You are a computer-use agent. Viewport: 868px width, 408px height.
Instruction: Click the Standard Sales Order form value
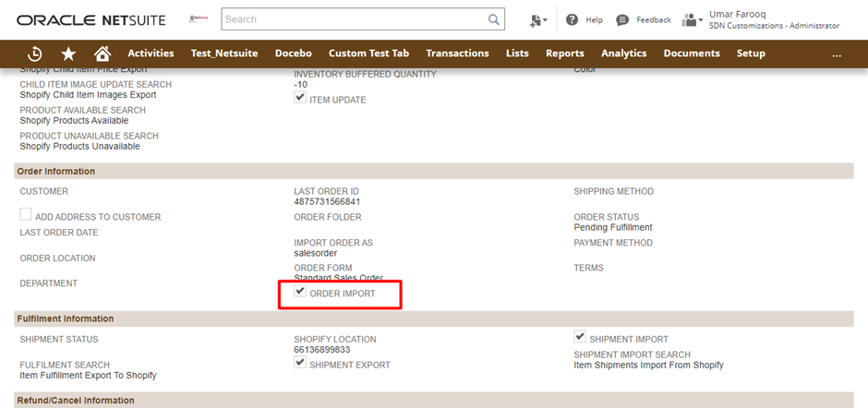point(338,278)
